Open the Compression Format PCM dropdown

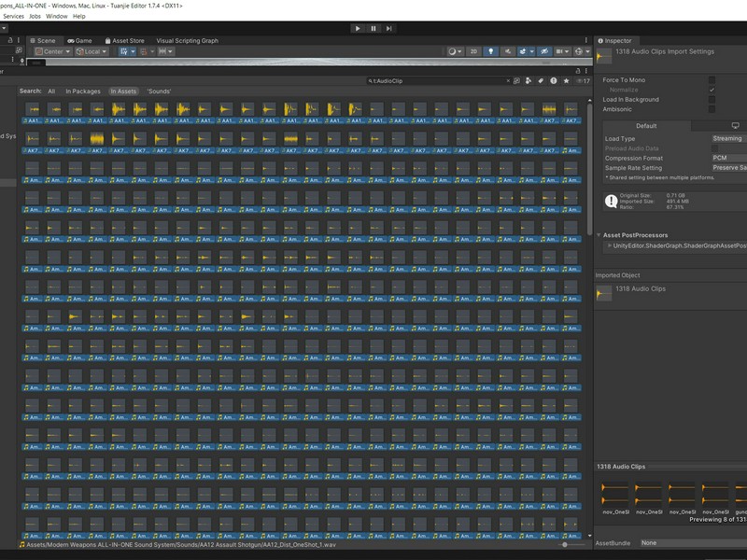[x=729, y=158]
